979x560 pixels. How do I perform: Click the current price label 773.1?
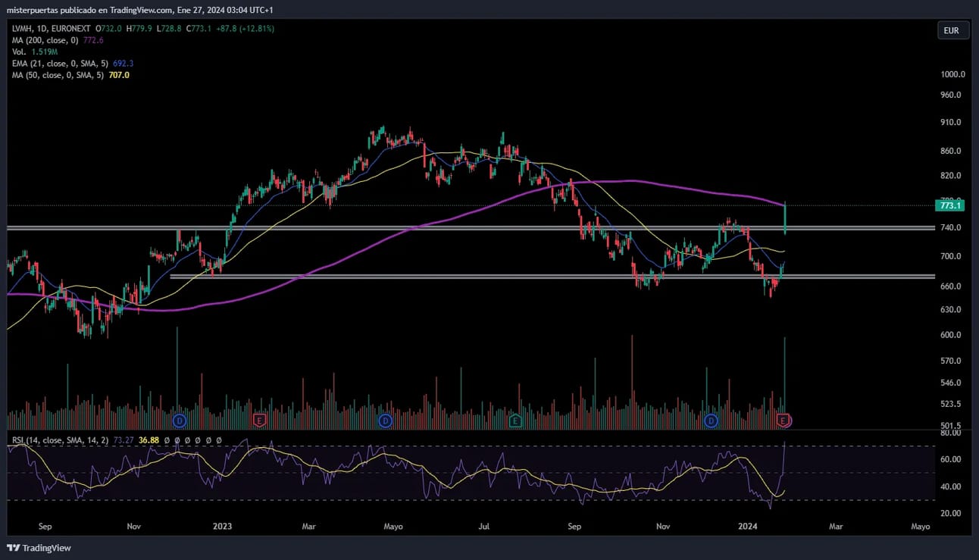[949, 205]
